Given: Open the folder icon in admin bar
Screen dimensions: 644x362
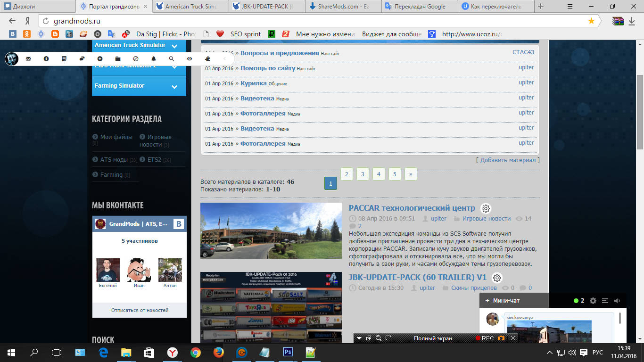Looking at the screenshot, I should [118, 59].
